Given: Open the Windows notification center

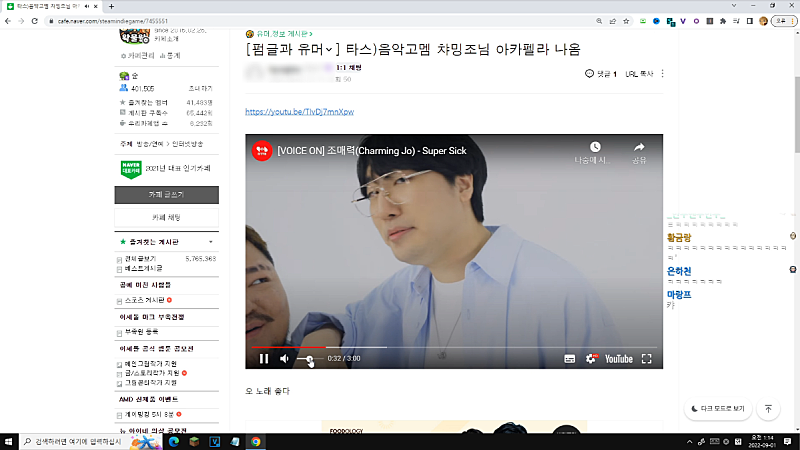Looking at the screenshot, I should click(x=787, y=441).
